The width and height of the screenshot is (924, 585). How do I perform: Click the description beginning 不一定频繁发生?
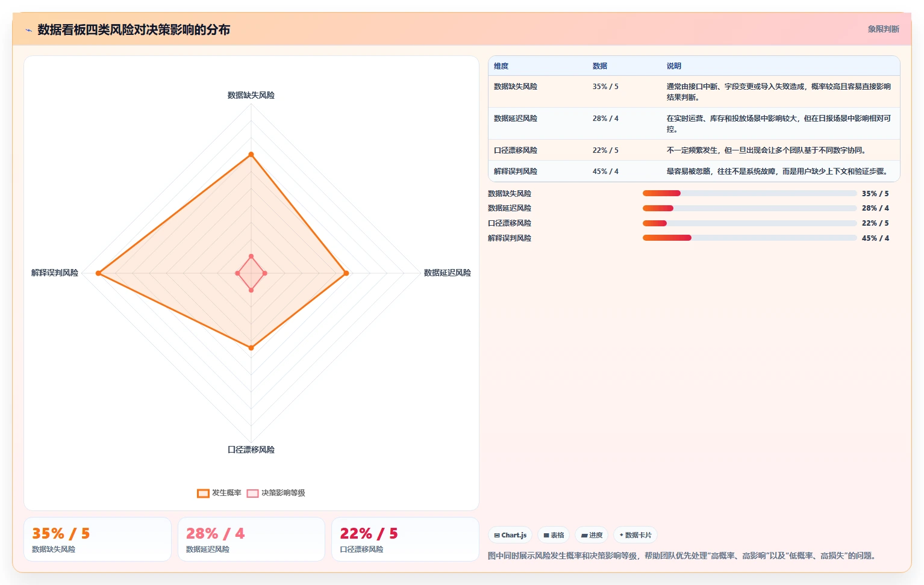coord(766,150)
